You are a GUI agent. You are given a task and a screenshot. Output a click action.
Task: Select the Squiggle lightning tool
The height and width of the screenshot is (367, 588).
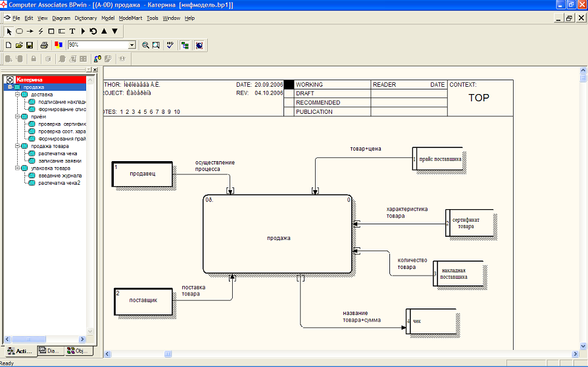(x=40, y=31)
